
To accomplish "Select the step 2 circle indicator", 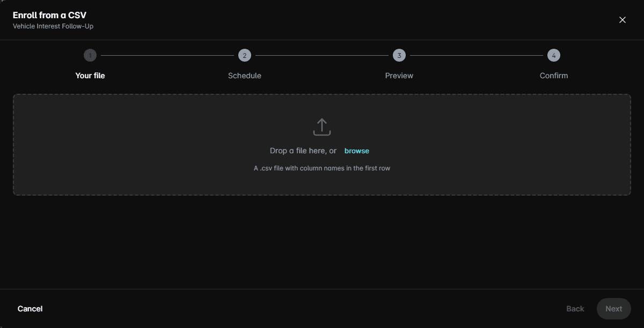I will [245, 55].
